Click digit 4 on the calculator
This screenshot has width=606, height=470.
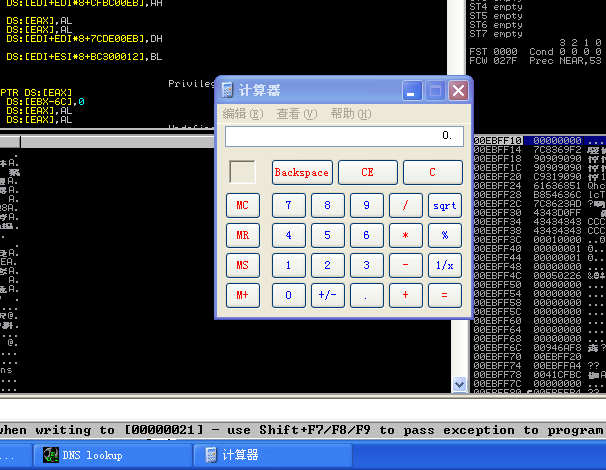(x=289, y=235)
